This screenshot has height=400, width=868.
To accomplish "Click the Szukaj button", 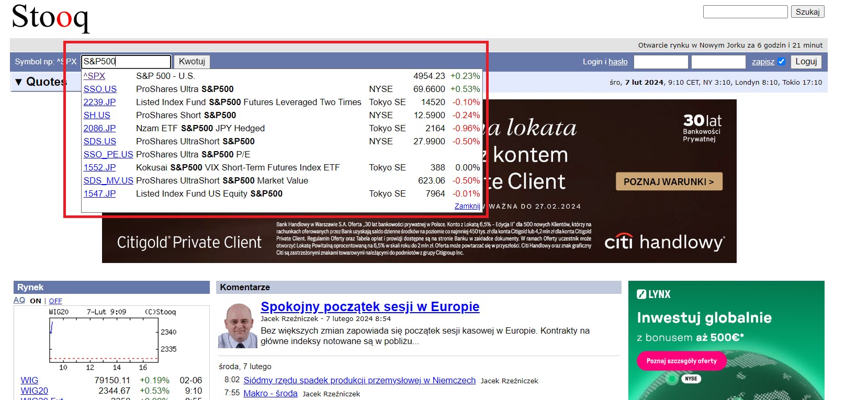I will point(807,12).
